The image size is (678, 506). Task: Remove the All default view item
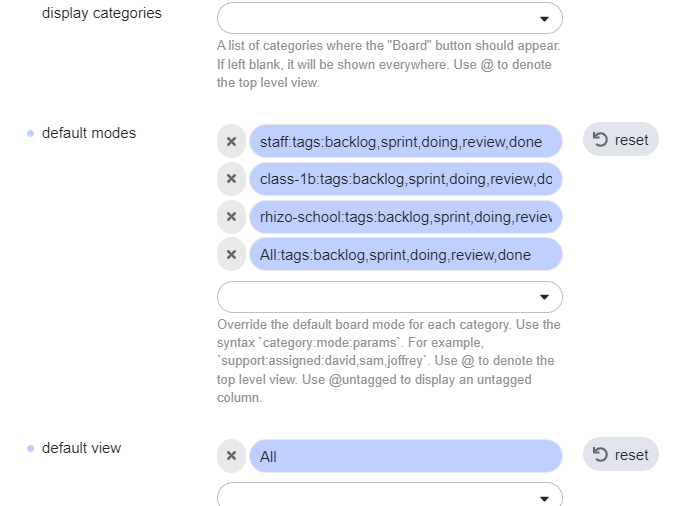click(x=231, y=456)
